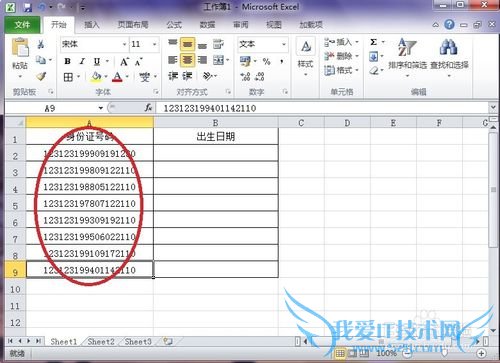The height and width of the screenshot is (363, 500).
Task: Click the fx Insert Function button
Action: click(x=148, y=108)
